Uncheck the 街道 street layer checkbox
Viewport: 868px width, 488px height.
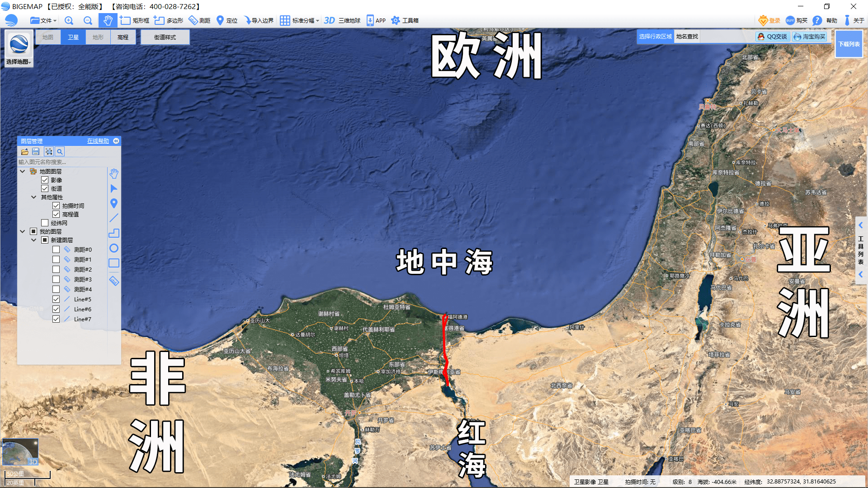[45, 188]
